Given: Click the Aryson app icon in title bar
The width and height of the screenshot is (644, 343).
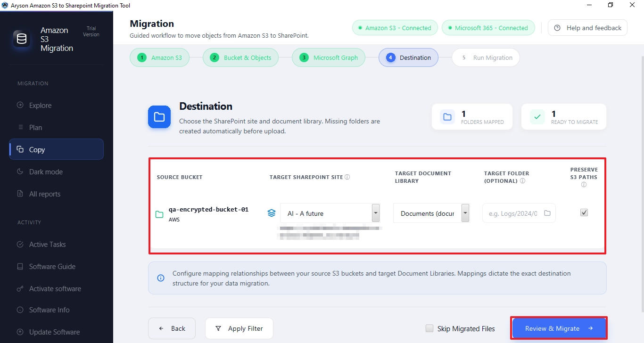Looking at the screenshot, I should pos(5,5).
